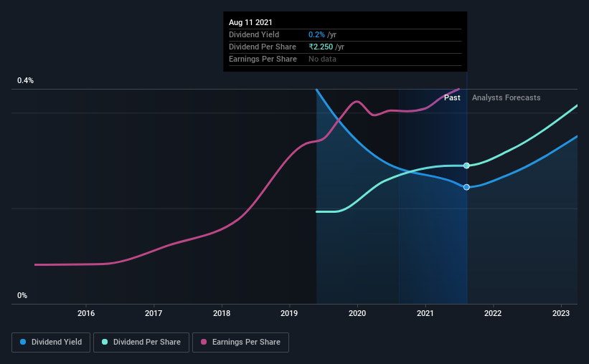Click the Analysts Forecasts section label

(506, 97)
